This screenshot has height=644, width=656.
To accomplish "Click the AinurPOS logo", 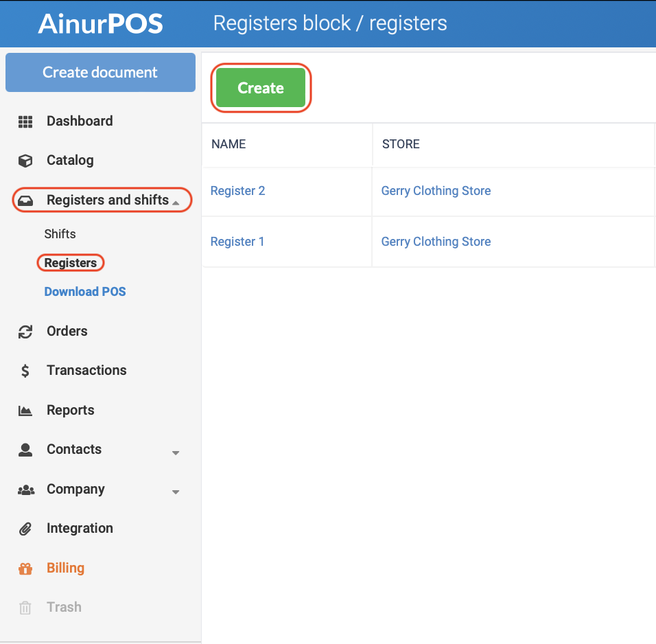I will click(100, 23).
